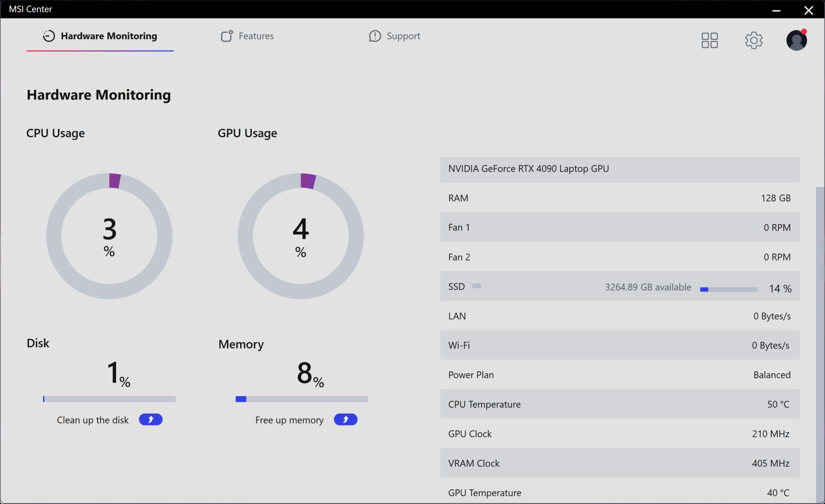The height and width of the screenshot is (504, 825).
Task: Click the Disk usage bar
Action: [x=109, y=399]
